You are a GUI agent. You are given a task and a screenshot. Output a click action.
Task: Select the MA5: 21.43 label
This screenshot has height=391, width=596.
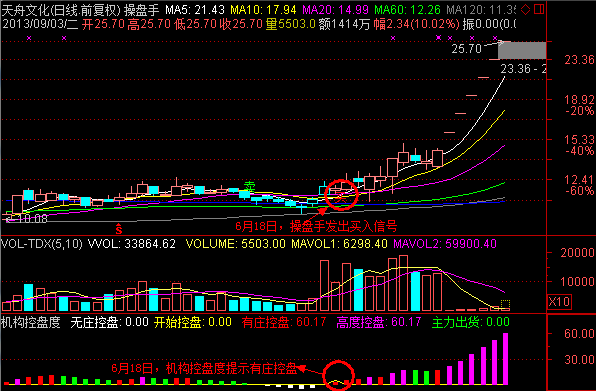click(195, 9)
